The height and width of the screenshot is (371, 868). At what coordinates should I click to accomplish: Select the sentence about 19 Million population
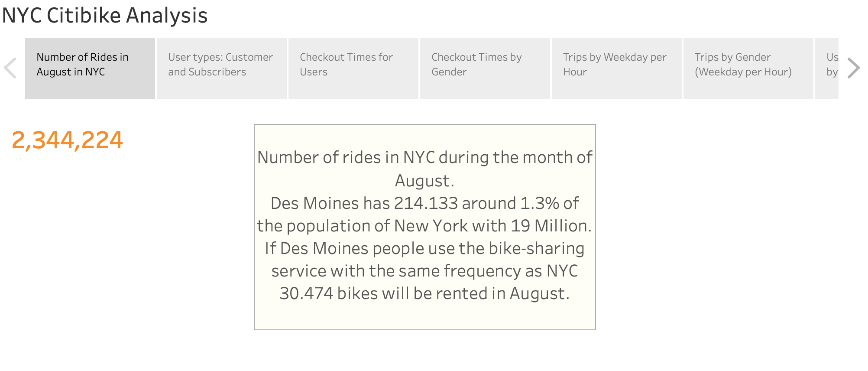426,225
